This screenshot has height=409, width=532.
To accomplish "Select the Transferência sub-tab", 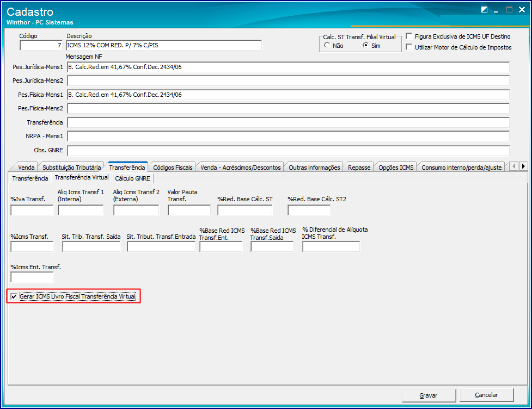I will click(x=30, y=178).
